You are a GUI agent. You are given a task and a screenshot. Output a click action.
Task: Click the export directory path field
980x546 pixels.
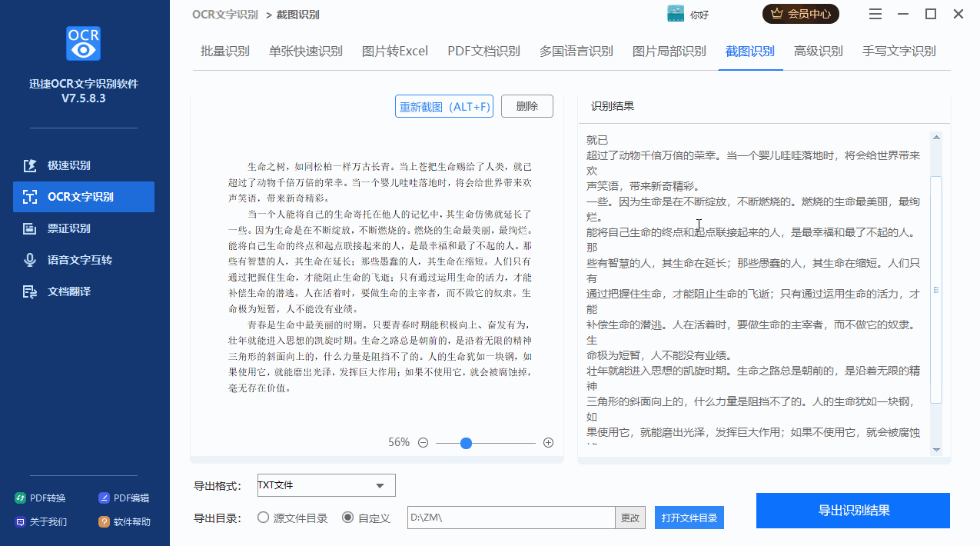(511, 518)
